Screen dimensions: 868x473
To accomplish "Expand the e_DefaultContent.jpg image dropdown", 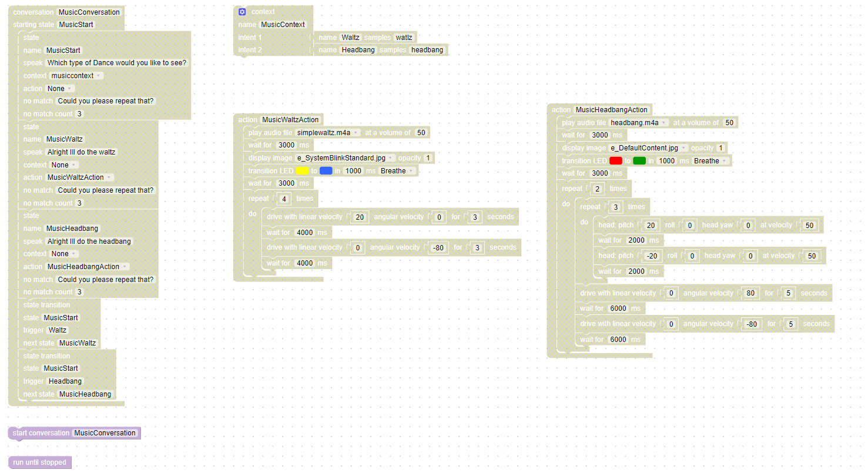I will coord(645,148).
